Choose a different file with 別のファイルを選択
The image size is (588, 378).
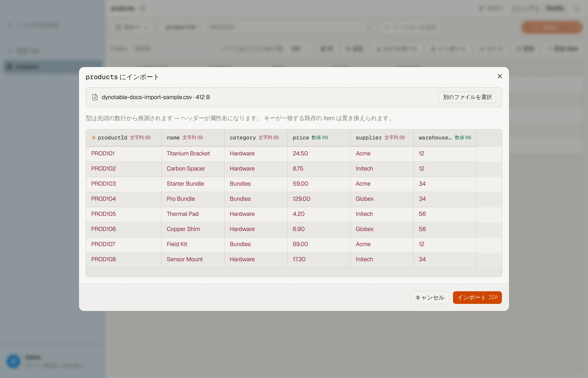[x=467, y=97]
